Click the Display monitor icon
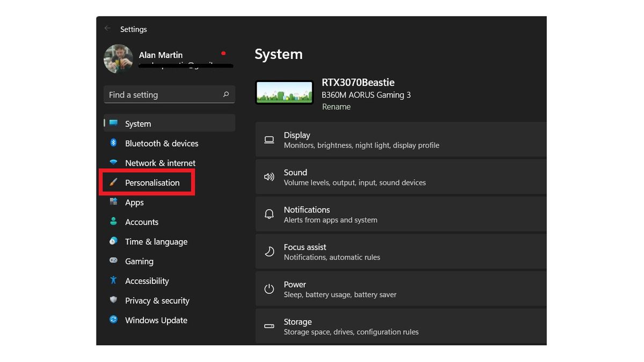644x362 pixels. (x=269, y=139)
